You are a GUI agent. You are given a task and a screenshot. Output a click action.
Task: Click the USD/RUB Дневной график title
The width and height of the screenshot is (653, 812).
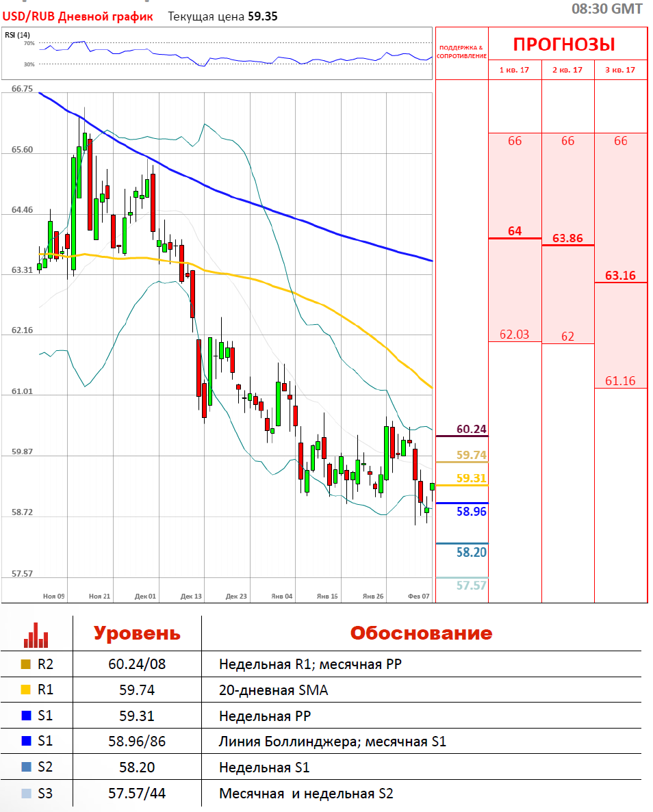77,16
